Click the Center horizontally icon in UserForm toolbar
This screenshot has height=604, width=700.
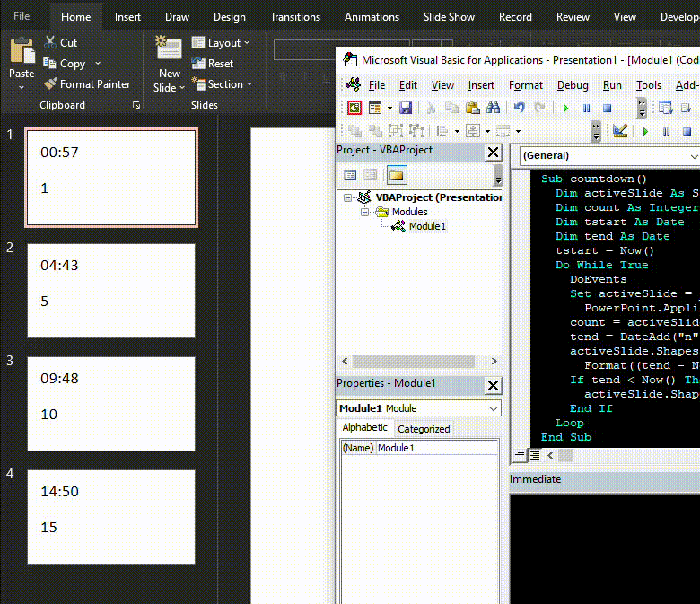[x=473, y=131]
